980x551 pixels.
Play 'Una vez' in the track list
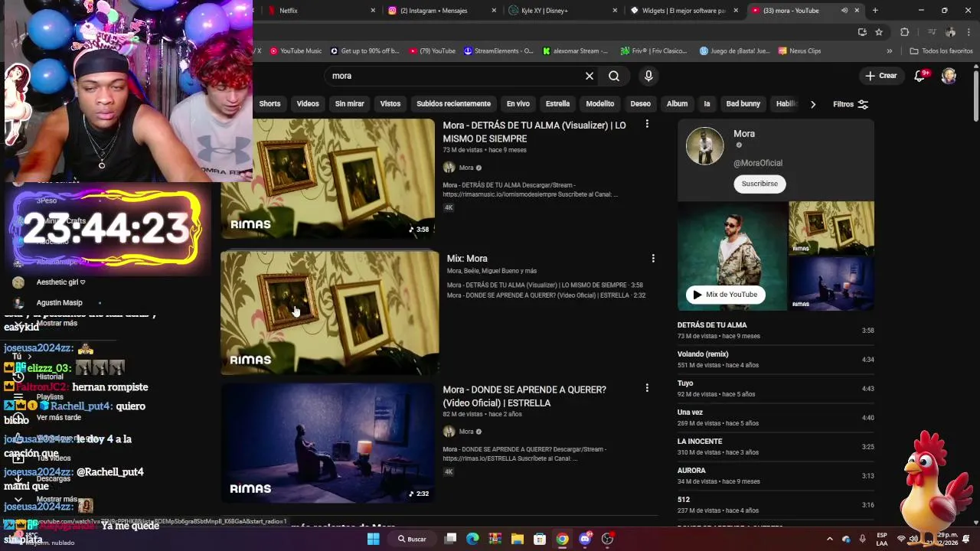coord(776,418)
